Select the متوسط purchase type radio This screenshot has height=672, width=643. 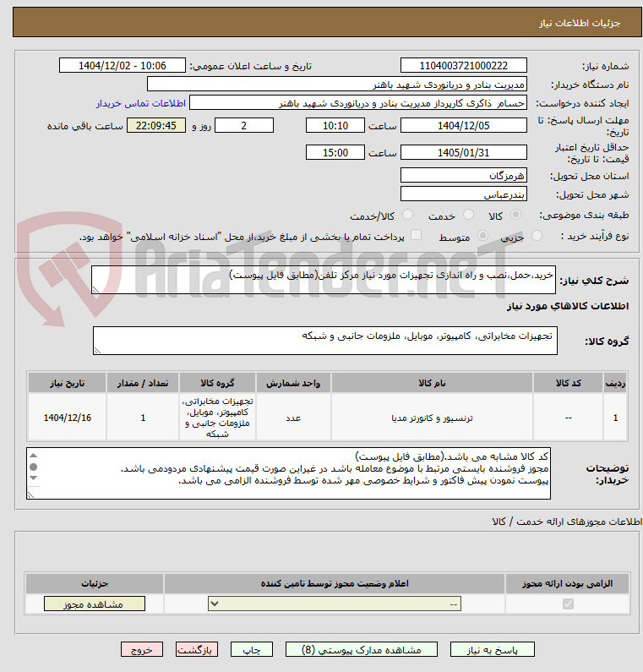[482, 235]
